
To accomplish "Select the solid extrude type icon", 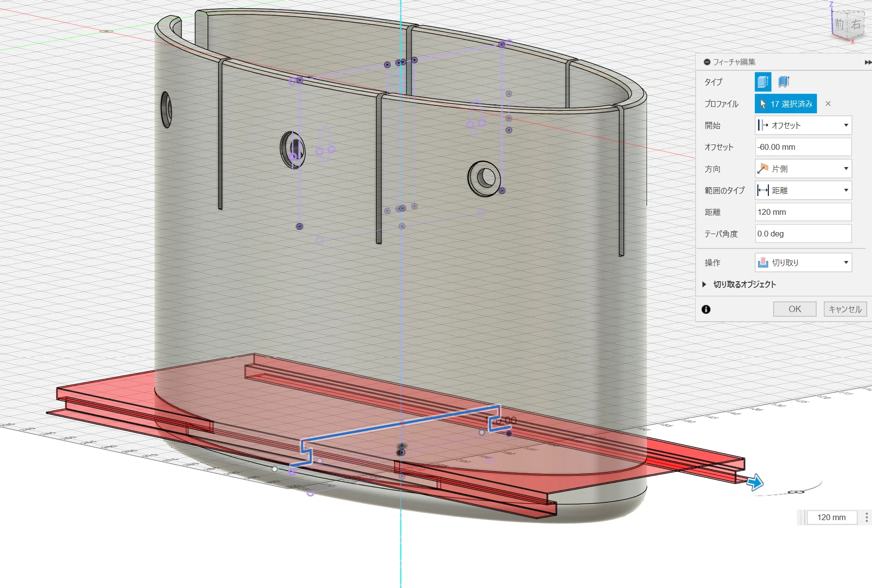I will (763, 82).
